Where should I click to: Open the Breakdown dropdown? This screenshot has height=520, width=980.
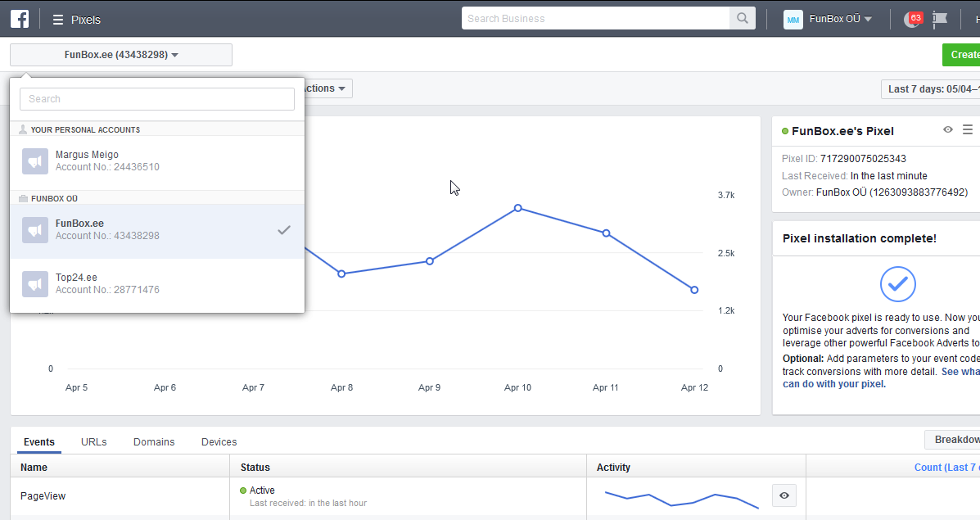point(952,440)
